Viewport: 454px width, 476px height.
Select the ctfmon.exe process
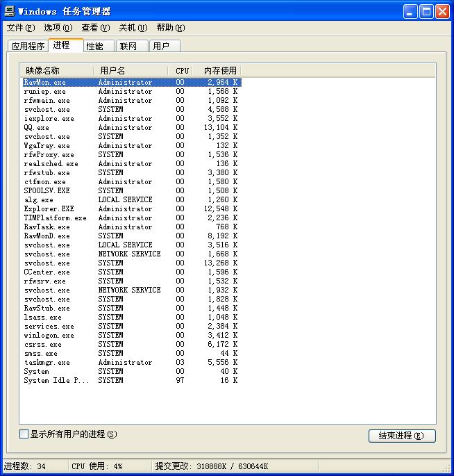132,182
